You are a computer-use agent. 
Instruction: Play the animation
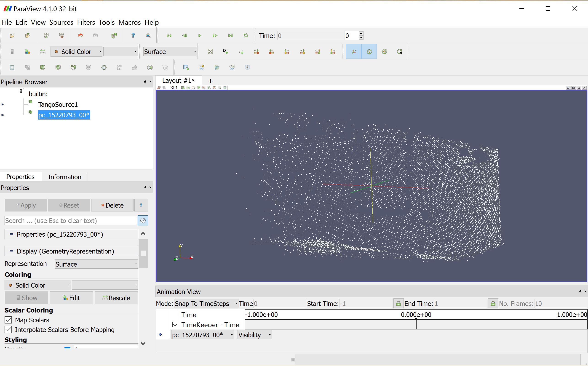(x=200, y=36)
